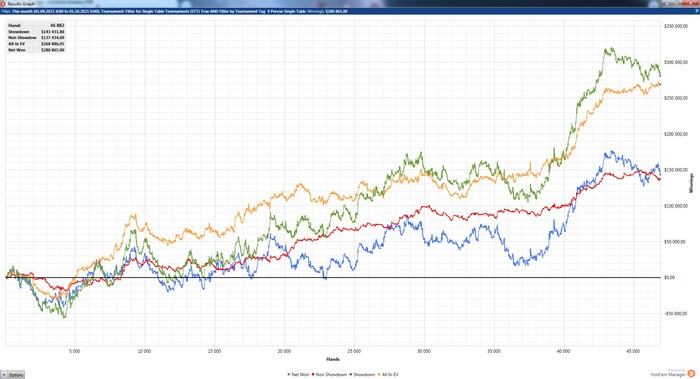Click the All-In EV summary row

pyautogui.click(x=36, y=44)
